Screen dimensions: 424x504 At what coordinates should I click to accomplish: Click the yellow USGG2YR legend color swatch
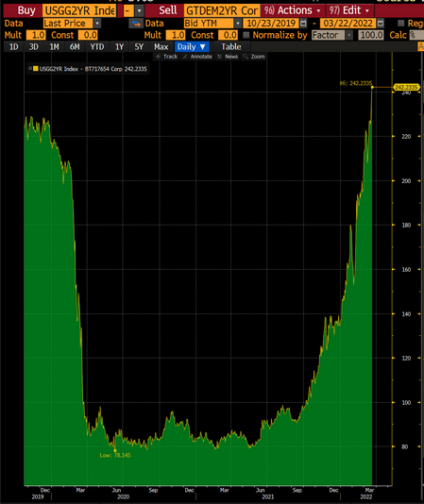[36, 69]
